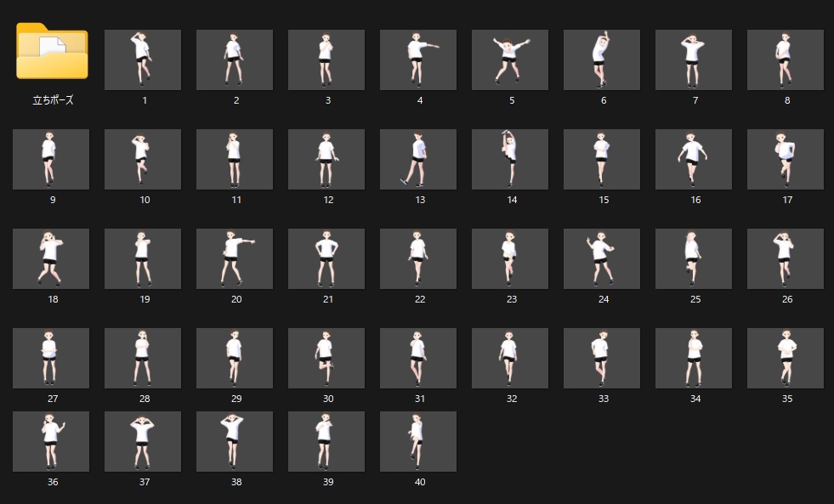Select pose thumbnail 40

point(418,441)
